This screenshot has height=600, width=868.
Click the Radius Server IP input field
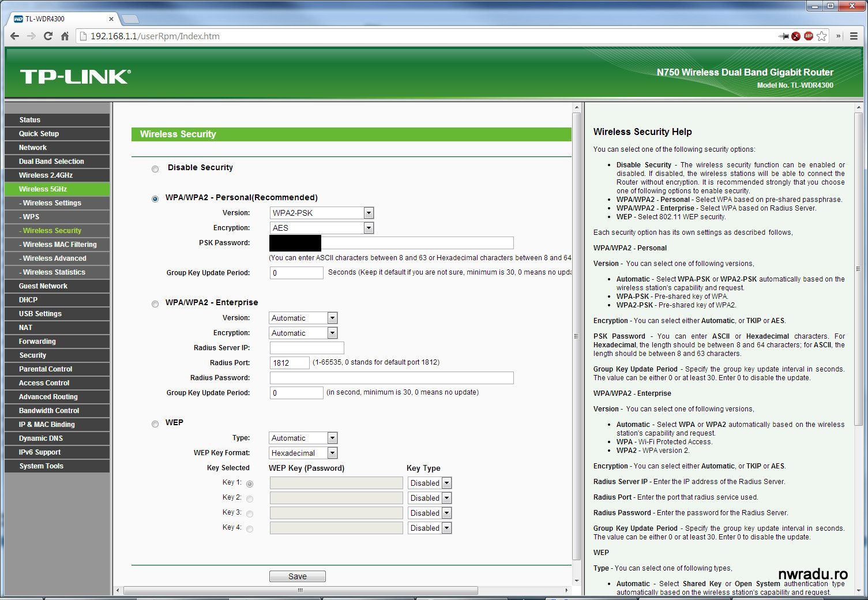pos(307,348)
